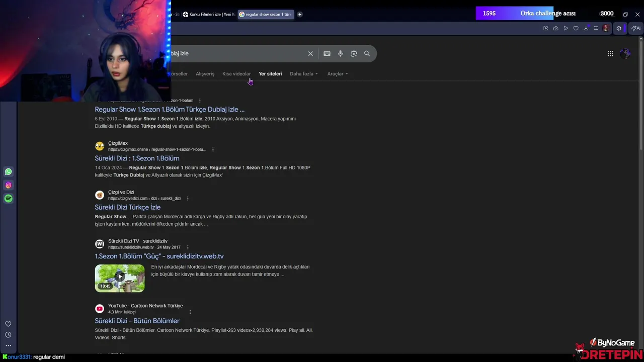Screen dimensions: 644x362
Task: Switch to the Korku Filmleri izle tab
Action: coord(209,15)
